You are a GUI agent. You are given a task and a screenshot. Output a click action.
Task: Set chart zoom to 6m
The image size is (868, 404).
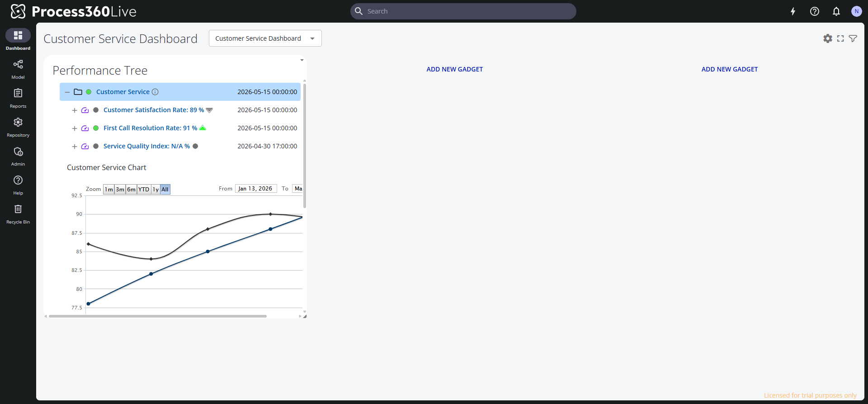click(131, 189)
